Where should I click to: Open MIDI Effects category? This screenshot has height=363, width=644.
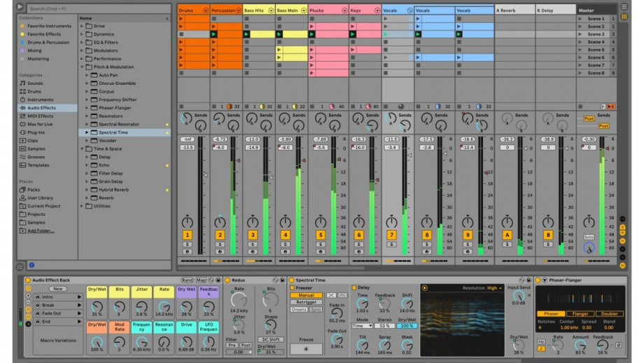tap(41, 116)
